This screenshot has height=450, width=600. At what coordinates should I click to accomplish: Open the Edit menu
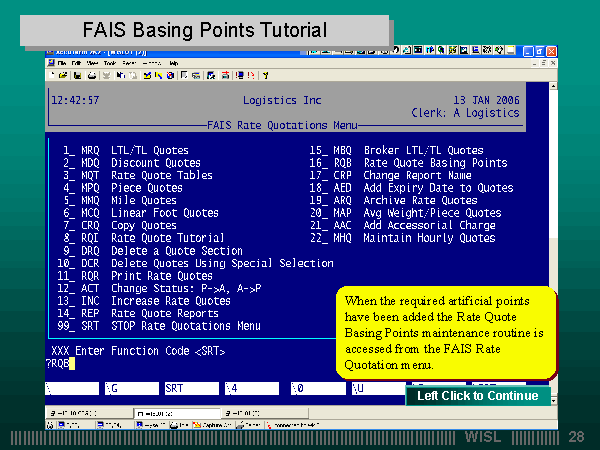tap(77, 62)
